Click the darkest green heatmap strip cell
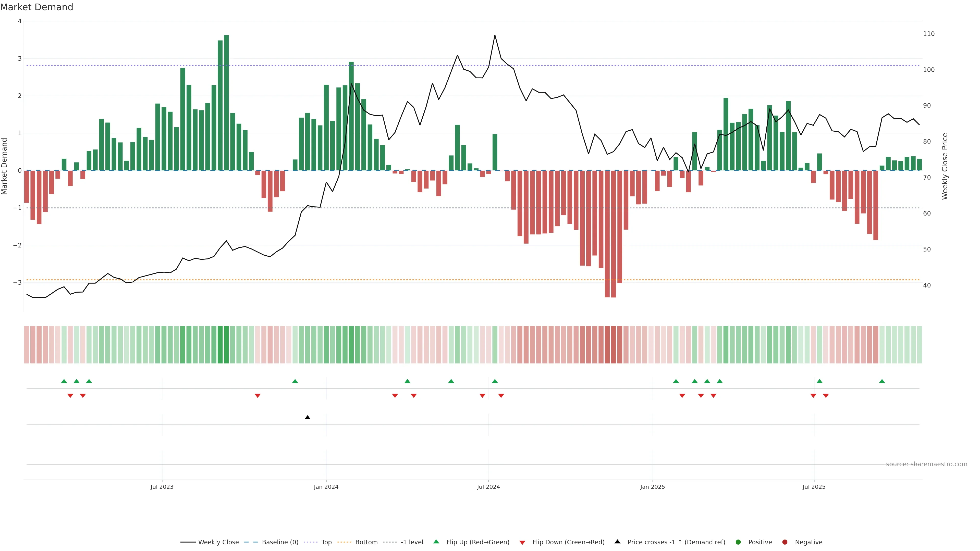 226,345
